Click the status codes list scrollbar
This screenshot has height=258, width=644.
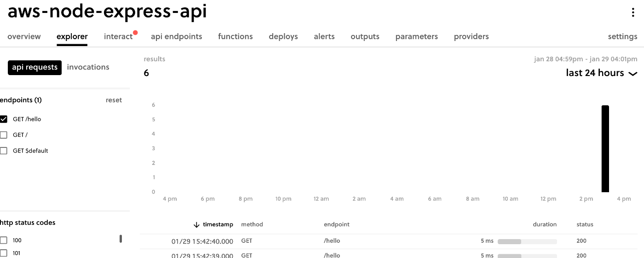121,239
